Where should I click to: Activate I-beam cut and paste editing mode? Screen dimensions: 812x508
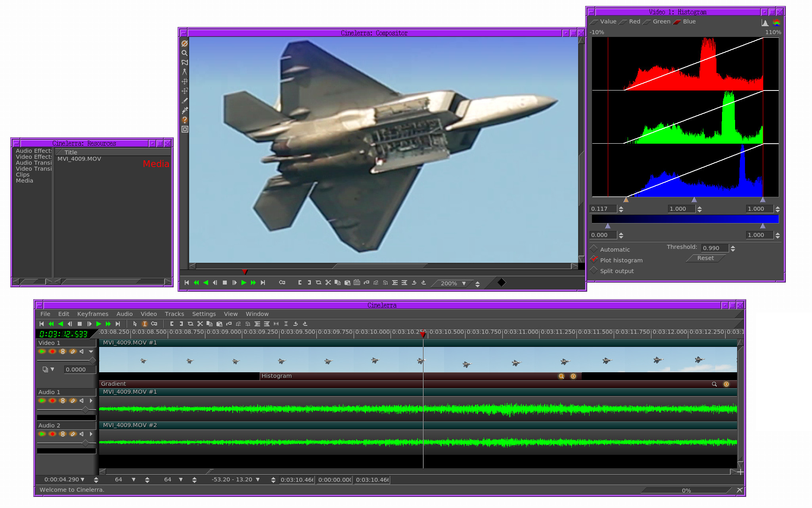tap(144, 324)
